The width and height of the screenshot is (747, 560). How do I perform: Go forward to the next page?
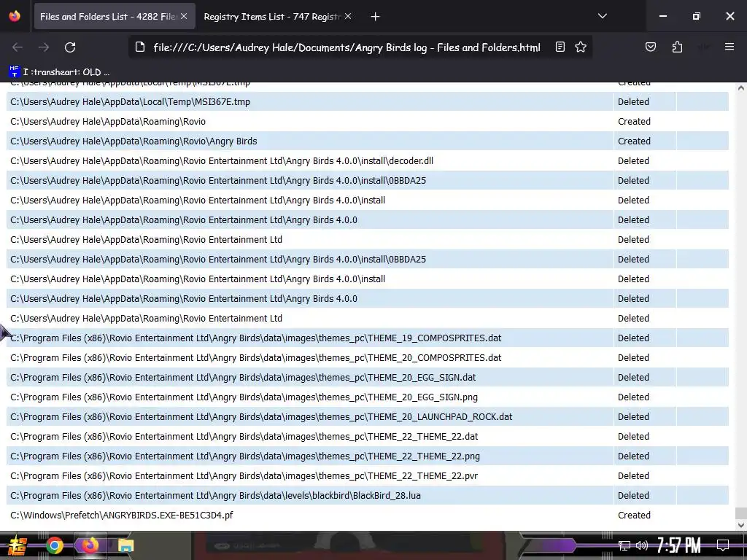[x=44, y=47]
